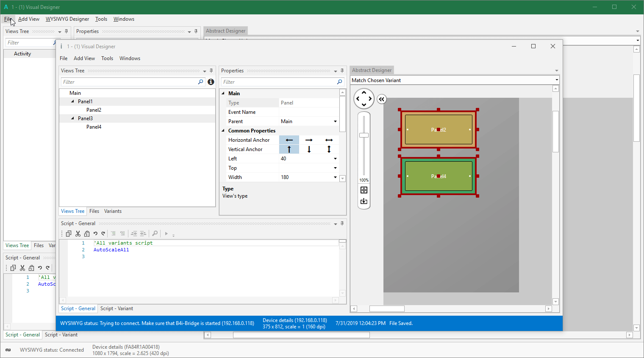Collapse Panel3 node in Views Tree
The image size is (644, 358).
pos(72,118)
